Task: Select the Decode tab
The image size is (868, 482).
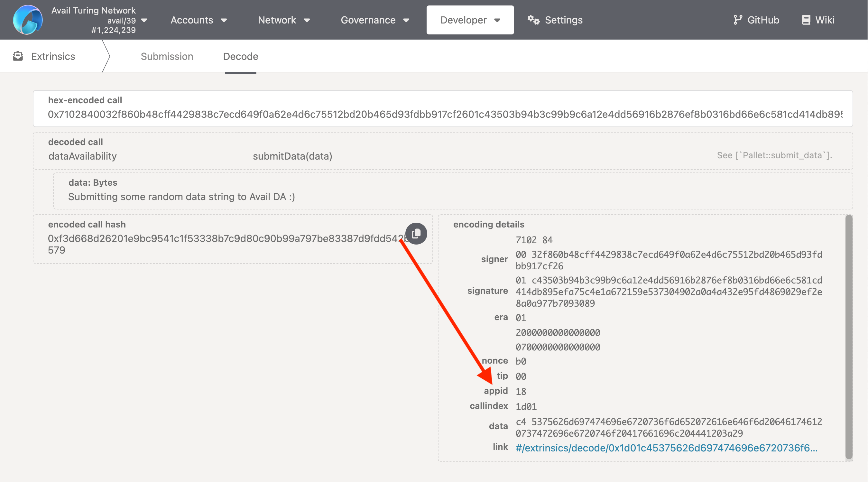Action: [240, 56]
